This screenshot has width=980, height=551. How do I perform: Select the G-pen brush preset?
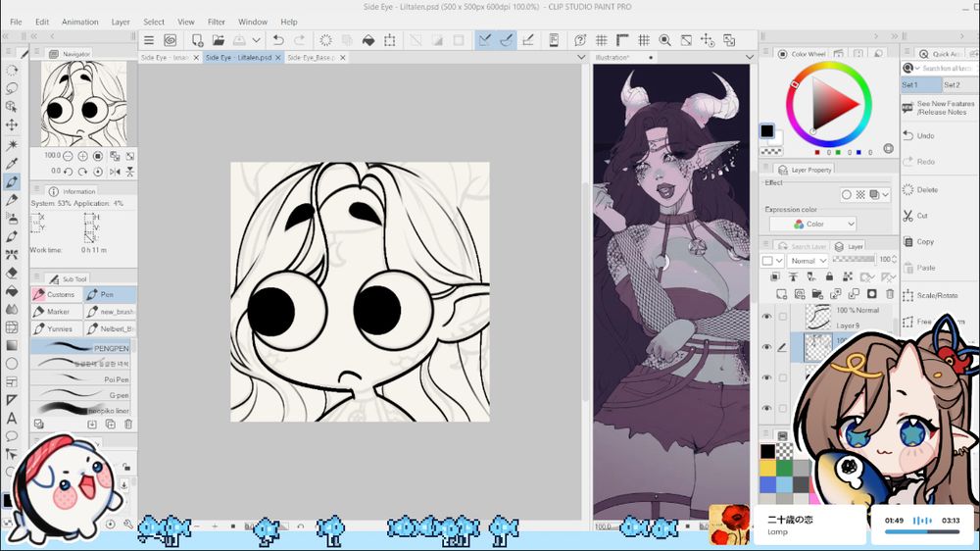81,395
